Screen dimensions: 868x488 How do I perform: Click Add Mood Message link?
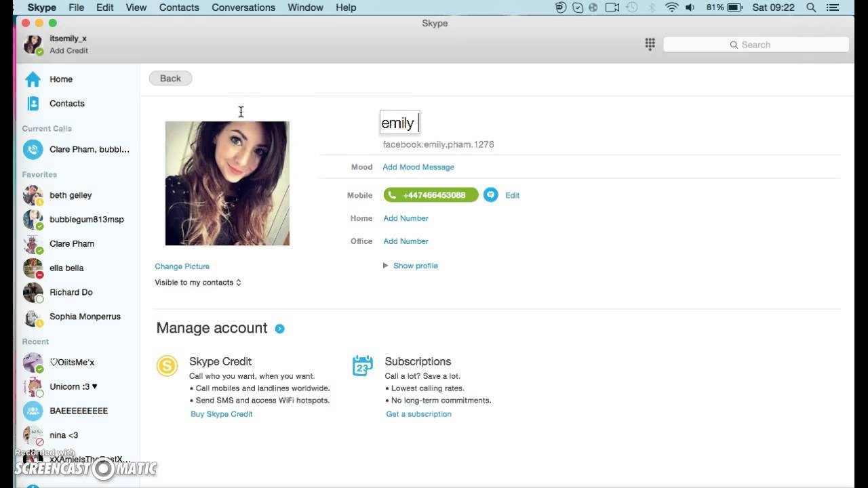coord(418,167)
